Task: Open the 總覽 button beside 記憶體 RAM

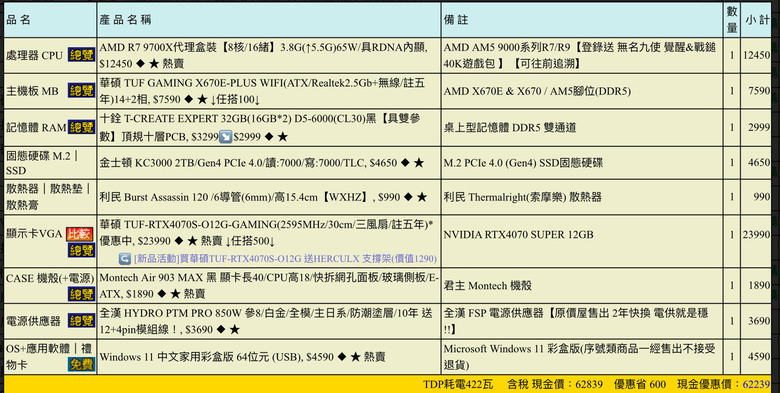Action: 81,127
